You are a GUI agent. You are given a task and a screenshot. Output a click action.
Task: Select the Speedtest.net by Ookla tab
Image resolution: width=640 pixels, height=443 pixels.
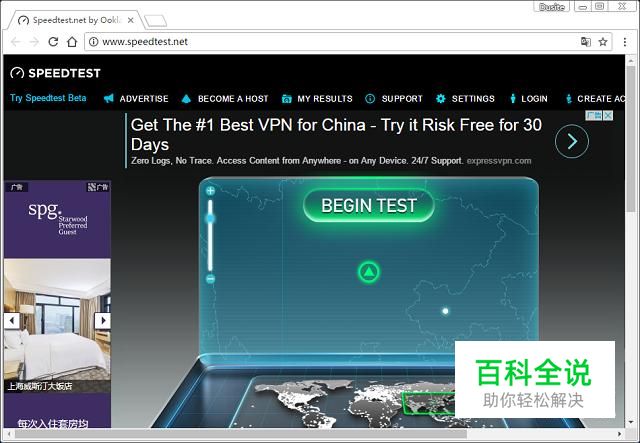76,20
